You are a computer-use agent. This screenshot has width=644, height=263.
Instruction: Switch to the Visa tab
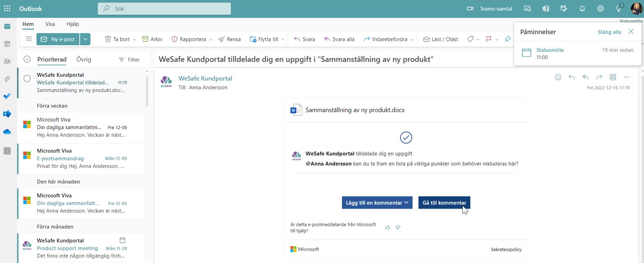(x=50, y=24)
